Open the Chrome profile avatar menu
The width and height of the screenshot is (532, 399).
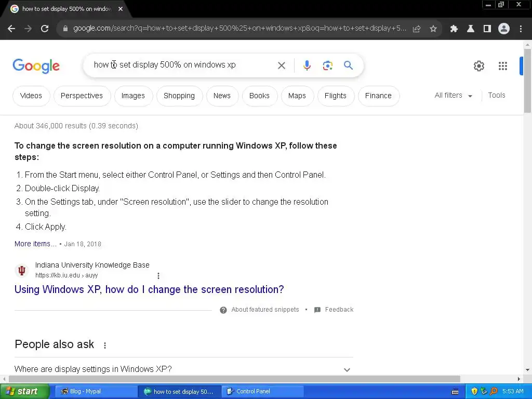[x=504, y=29]
